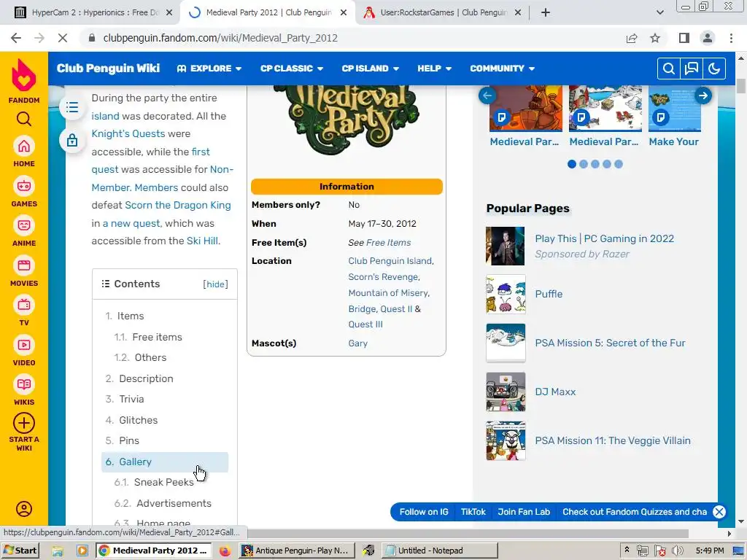Click Join Fan Lab banner link

tap(524, 512)
